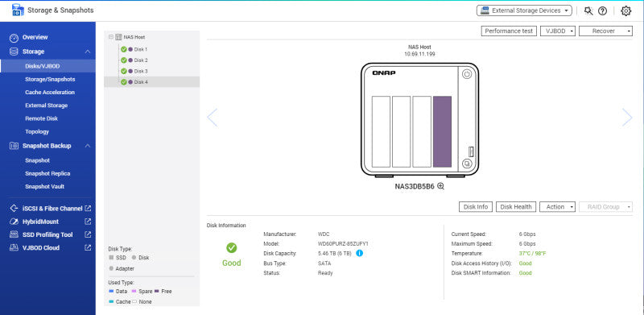
Task: Click the Disk Health button
Action: point(516,207)
